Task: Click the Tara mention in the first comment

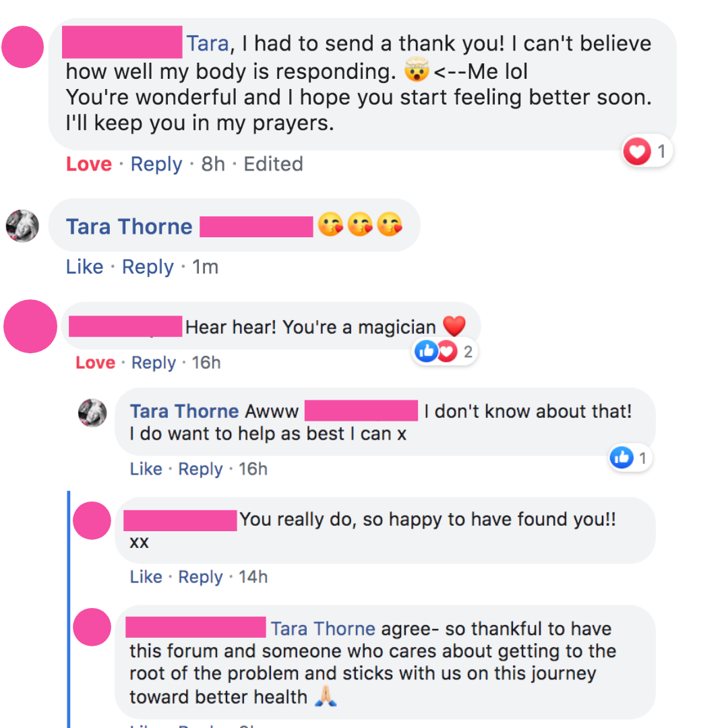Action: [208, 44]
